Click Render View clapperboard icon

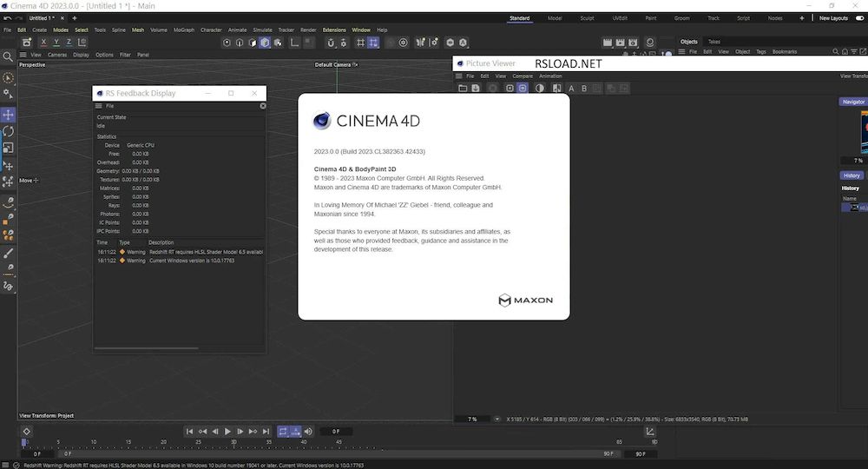tap(608, 42)
